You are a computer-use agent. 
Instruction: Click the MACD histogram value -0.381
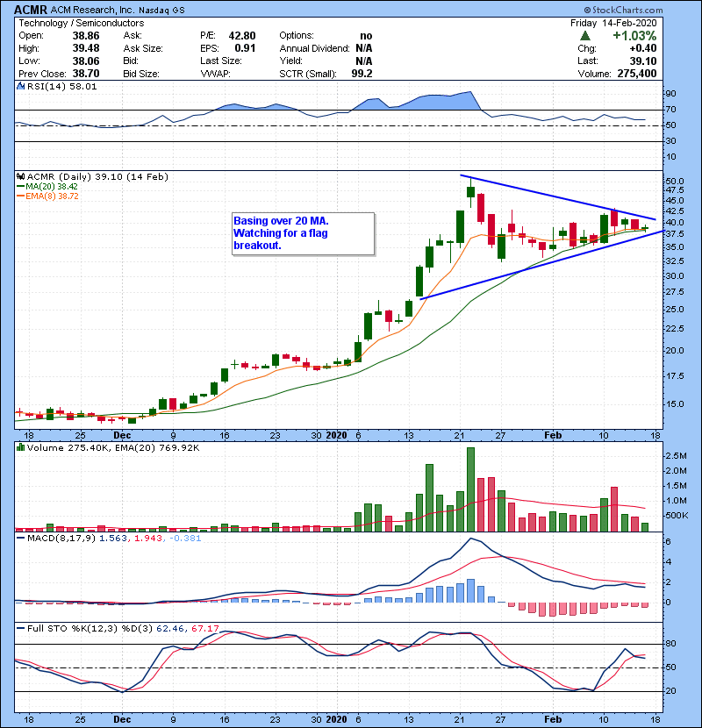[185, 539]
